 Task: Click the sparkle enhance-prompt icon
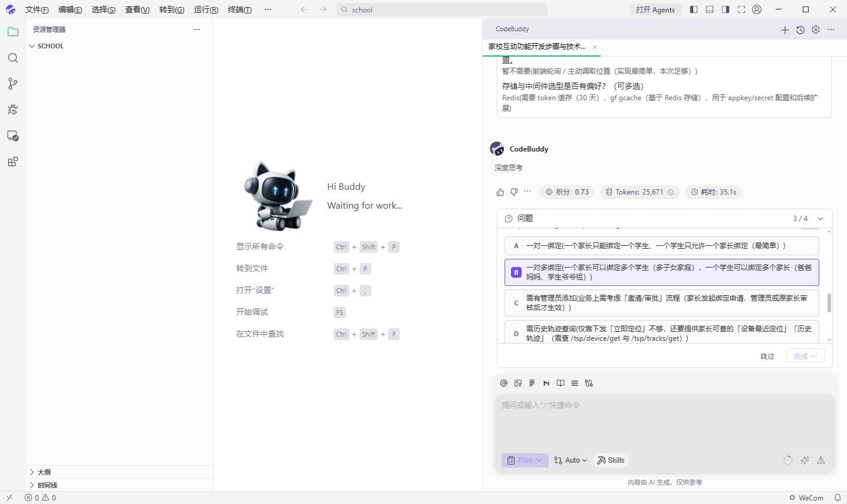[805, 460]
